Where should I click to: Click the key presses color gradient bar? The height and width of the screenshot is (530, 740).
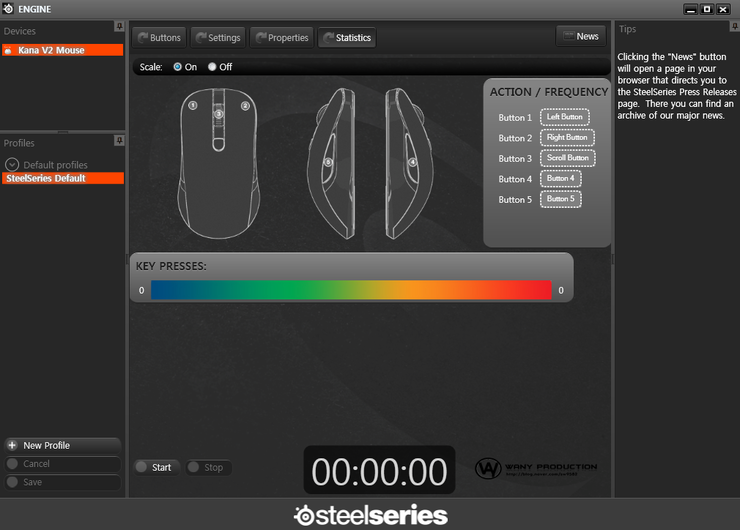(x=351, y=290)
